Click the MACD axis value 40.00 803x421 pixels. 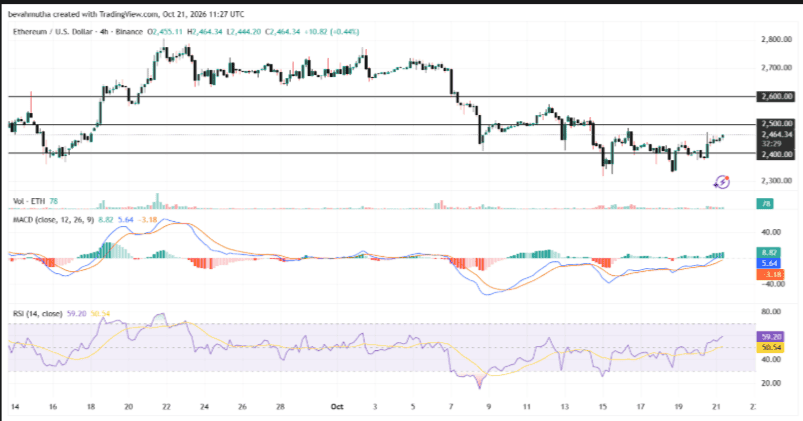(771, 232)
